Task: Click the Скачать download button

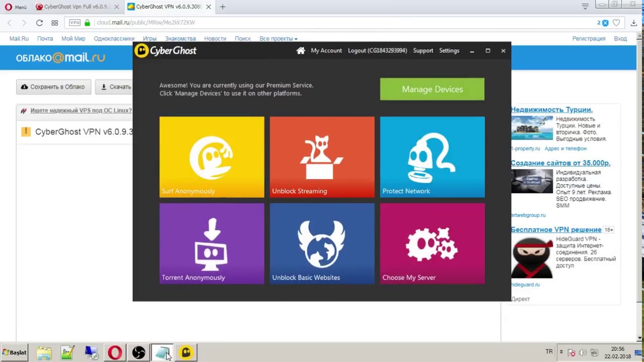Action: pyautogui.click(x=114, y=86)
